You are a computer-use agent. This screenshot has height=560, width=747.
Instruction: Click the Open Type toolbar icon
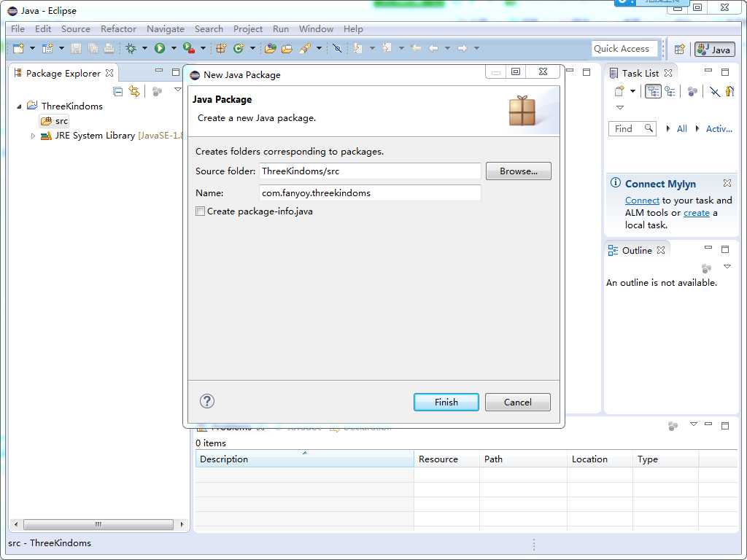(270, 48)
